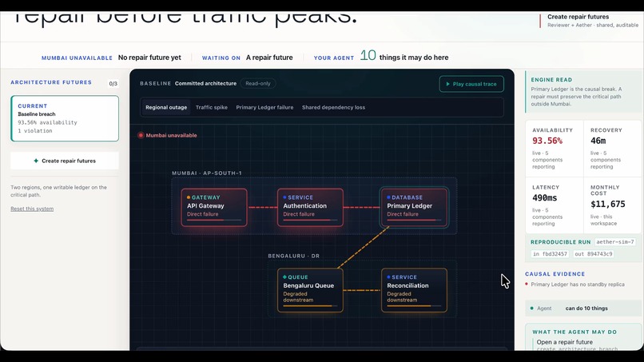Click Open a repair future item
The width and height of the screenshot is (644, 362).
pyautogui.click(x=564, y=342)
